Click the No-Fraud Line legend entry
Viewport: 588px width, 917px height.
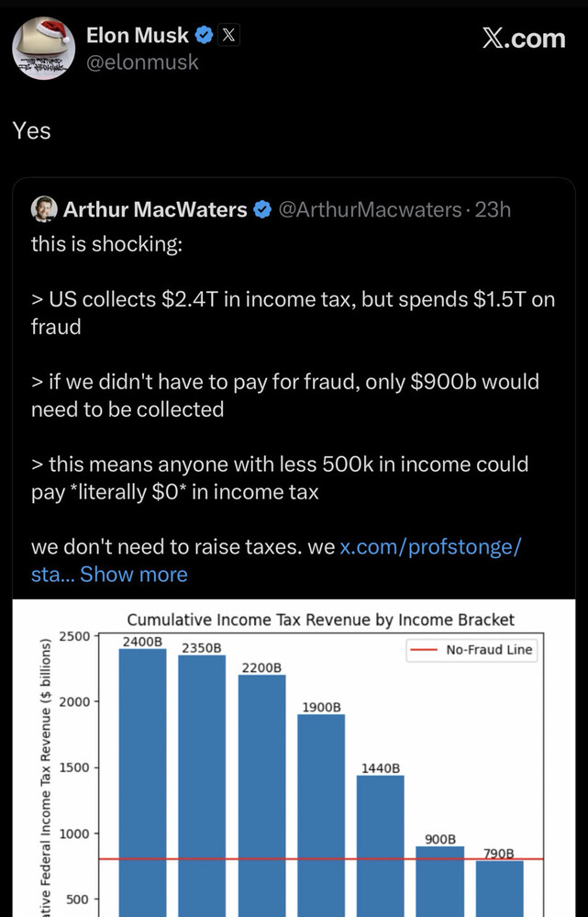click(x=472, y=650)
